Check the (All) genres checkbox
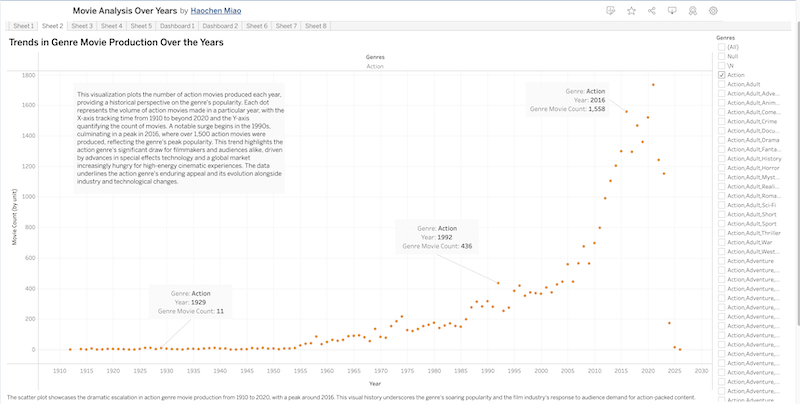Image resolution: width=800 pixels, height=404 pixels. click(x=722, y=47)
